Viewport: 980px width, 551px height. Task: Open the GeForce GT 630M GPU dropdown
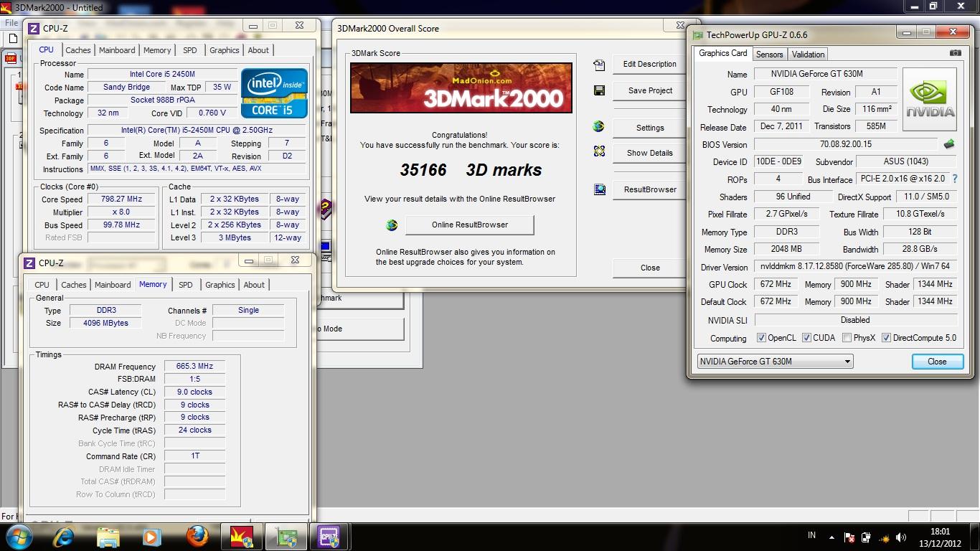(775, 362)
